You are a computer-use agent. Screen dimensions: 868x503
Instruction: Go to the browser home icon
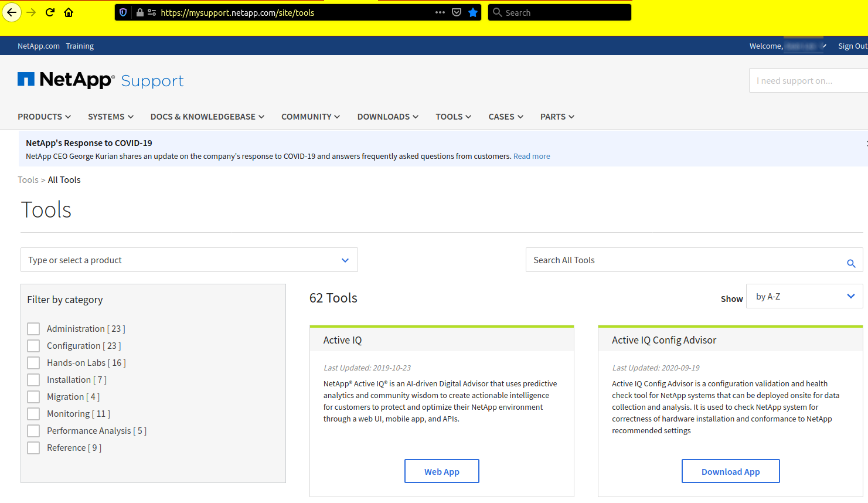[x=69, y=12]
